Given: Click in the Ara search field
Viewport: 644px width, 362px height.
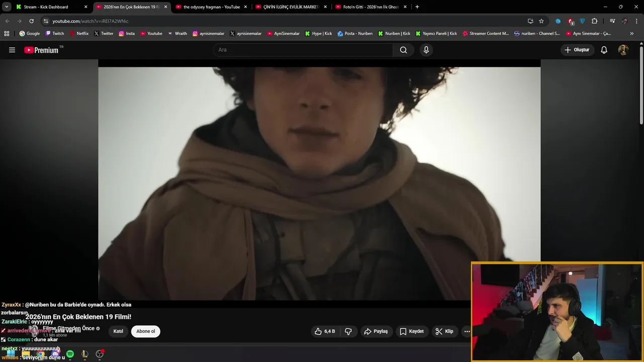Looking at the screenshot, I should 303,50.
